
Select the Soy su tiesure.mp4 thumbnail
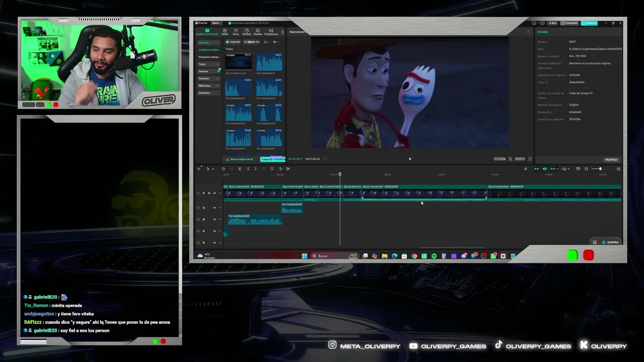point(238,61)
